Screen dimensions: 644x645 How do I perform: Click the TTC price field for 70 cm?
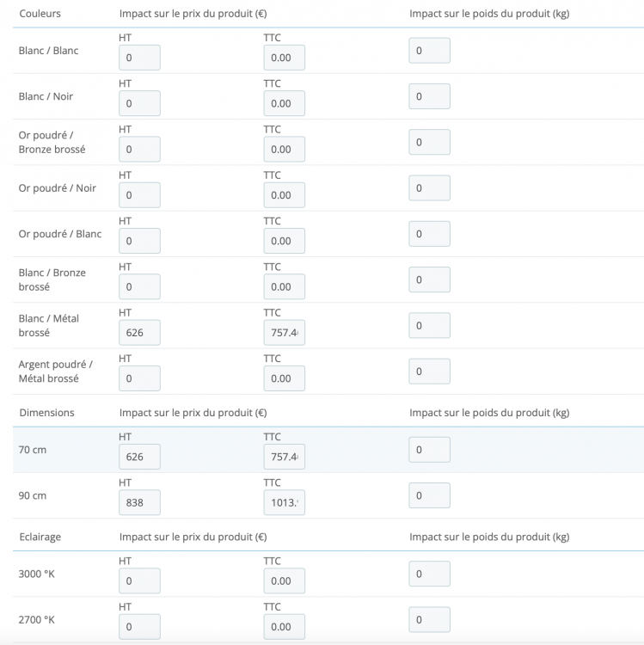click(x=284, y=457)
